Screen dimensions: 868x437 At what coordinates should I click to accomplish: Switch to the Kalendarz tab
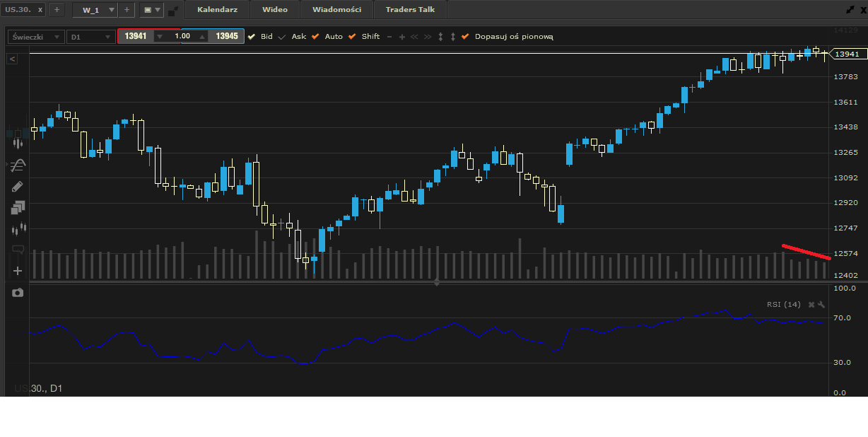(217, 10)
